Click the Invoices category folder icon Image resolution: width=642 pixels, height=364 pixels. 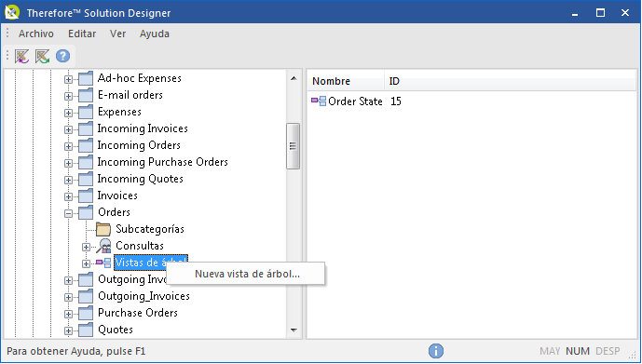pyautogui.click(x=86, y=195)
